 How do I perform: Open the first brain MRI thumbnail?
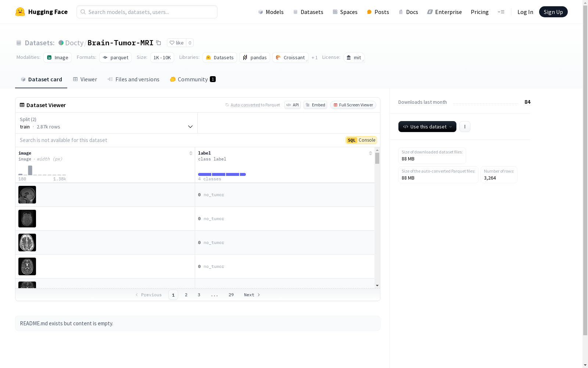(27, 195)
